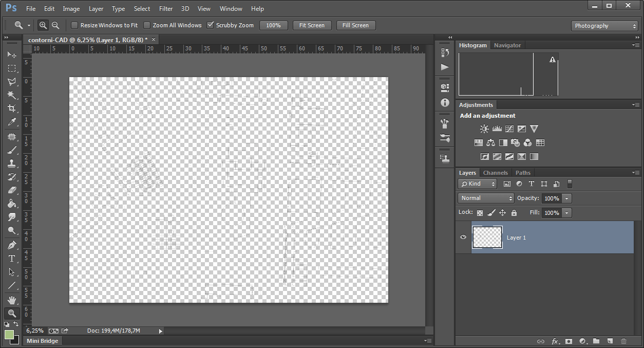Select the Brush tool

tap(12, 150)
